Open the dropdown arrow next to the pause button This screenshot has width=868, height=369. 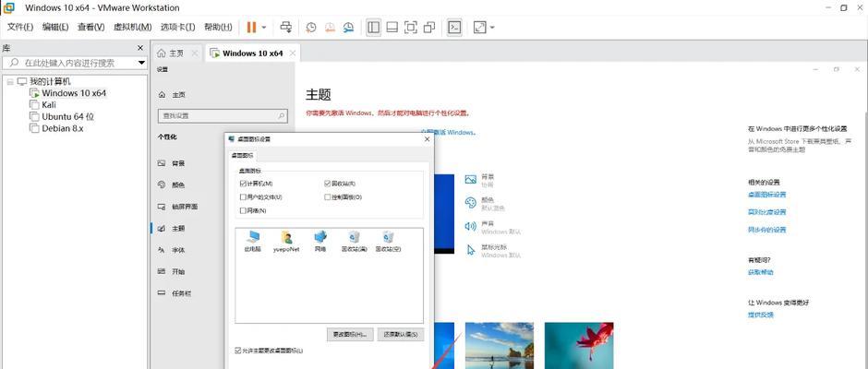click(264, 27)
